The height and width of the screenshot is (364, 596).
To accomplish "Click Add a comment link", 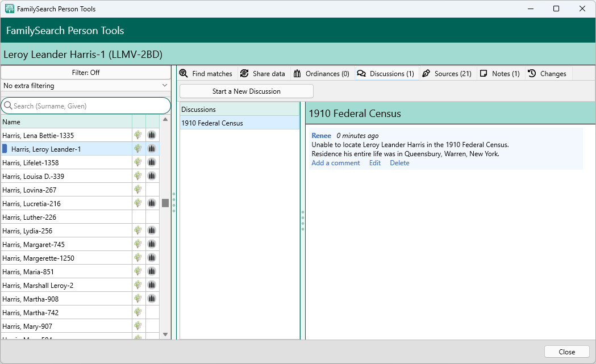I will [x=336, y=163].
